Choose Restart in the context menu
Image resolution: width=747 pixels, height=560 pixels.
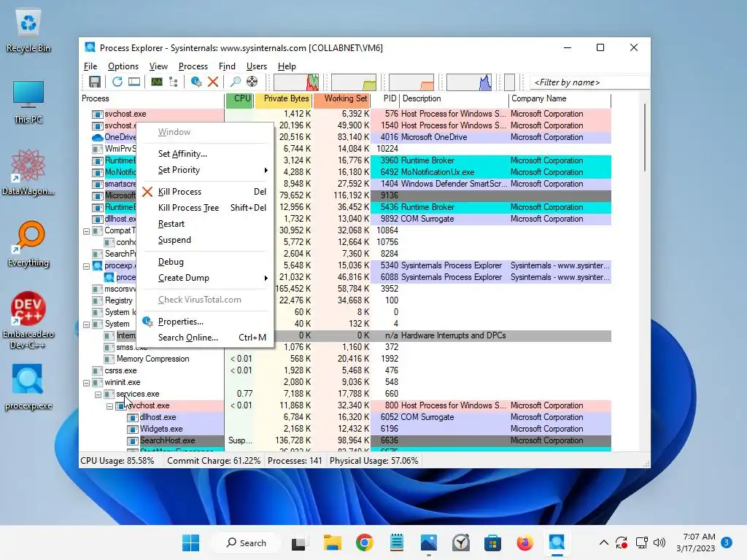pos(205,224)
